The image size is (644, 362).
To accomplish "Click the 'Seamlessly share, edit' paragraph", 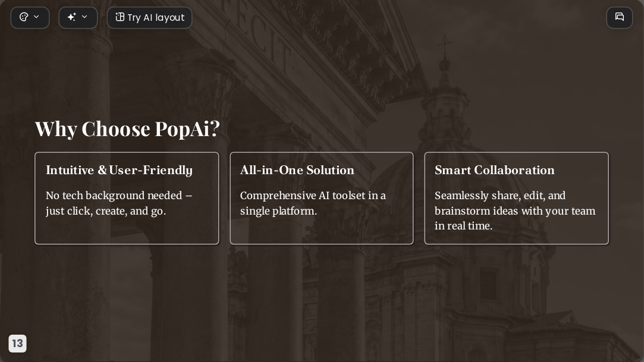I will click(x=515, y=210).
